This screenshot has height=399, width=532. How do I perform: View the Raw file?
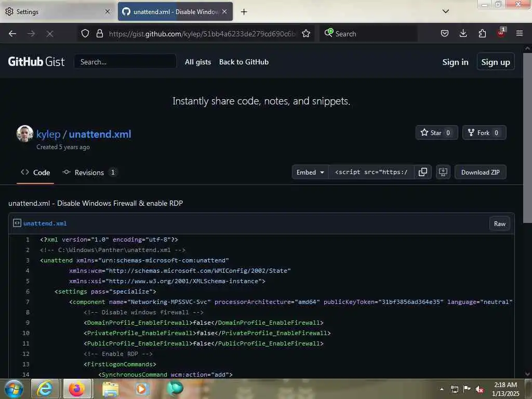click(499, 223)
